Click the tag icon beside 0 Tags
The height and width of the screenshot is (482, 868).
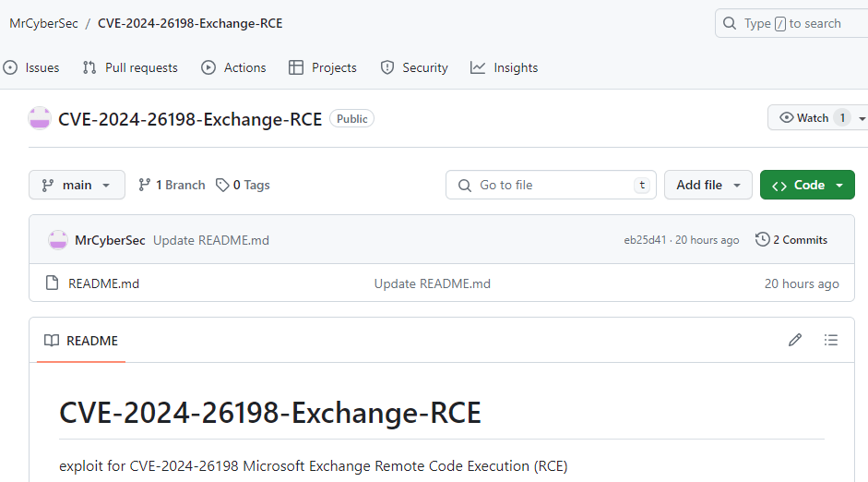coord(222,185)
